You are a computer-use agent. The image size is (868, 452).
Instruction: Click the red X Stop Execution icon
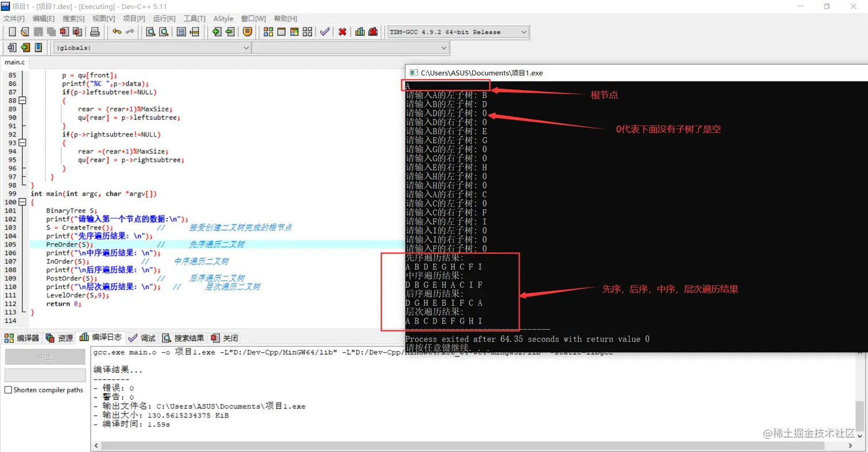tap(342, 32)
